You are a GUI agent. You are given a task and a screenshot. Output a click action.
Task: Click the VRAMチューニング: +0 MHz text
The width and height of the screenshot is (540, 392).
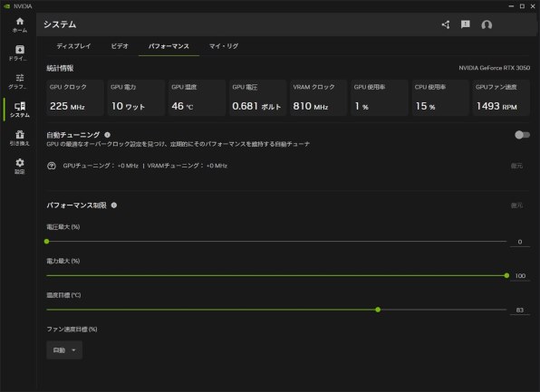coord(188,166)
